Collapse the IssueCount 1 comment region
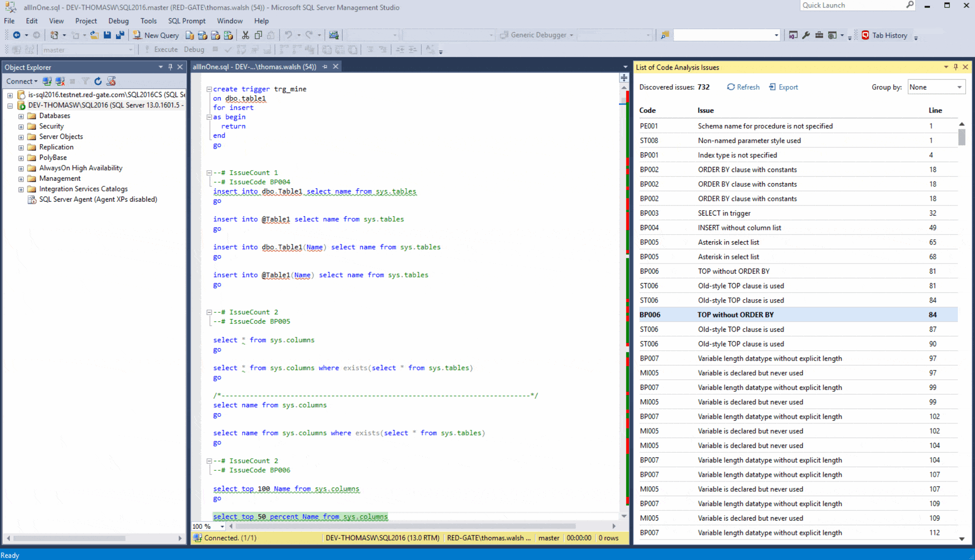 [x=209, y=172]
